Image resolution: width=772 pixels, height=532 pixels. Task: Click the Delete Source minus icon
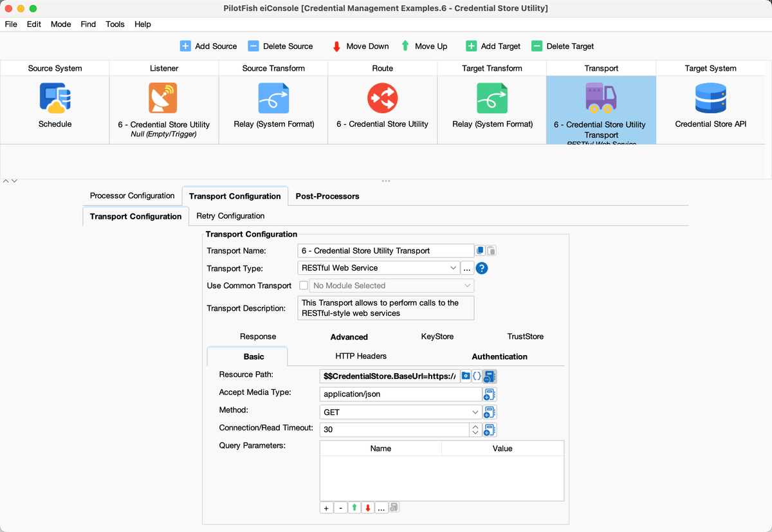point(253,46)
